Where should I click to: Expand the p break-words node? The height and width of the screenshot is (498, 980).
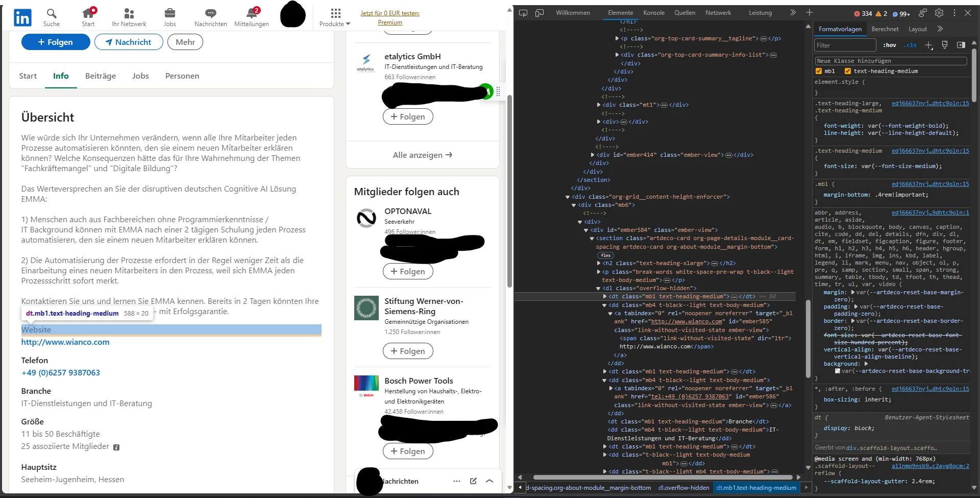(x=599, y=272)
